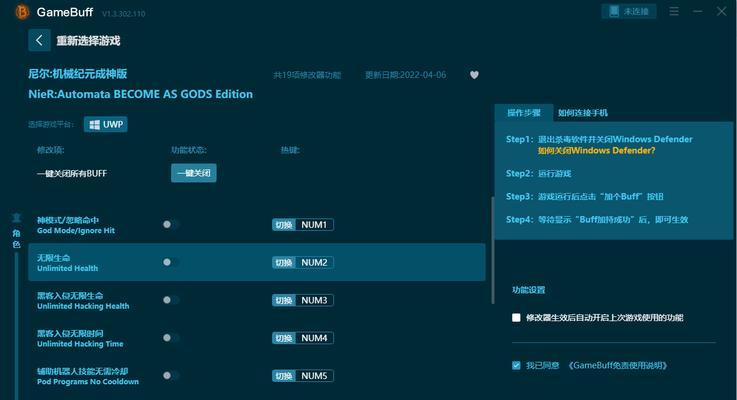Viewport: 737px width, 400px height.
Task: Switch to the 操作步骤 tab
Action: [x=524, y=113]
